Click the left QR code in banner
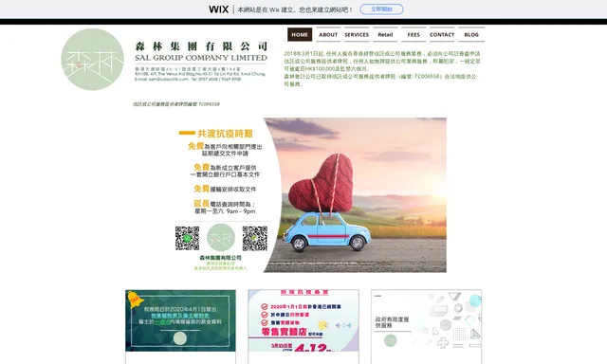 [187, 238]
